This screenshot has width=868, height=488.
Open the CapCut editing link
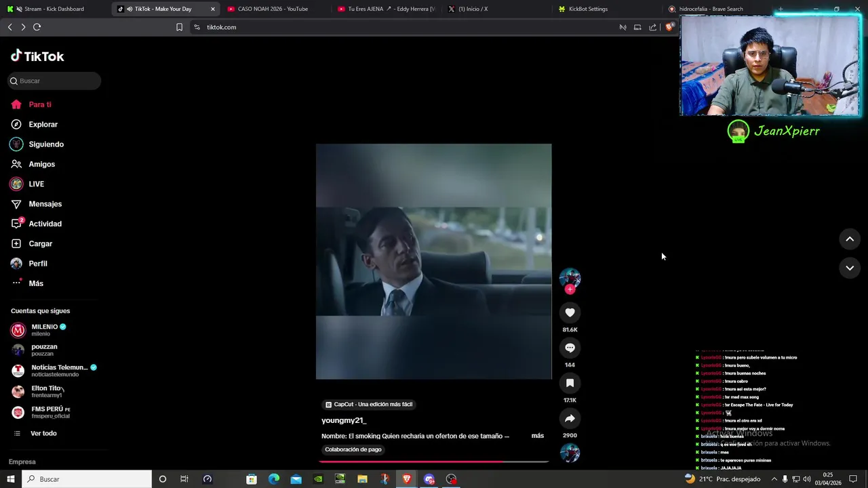(x=369, y=405)
